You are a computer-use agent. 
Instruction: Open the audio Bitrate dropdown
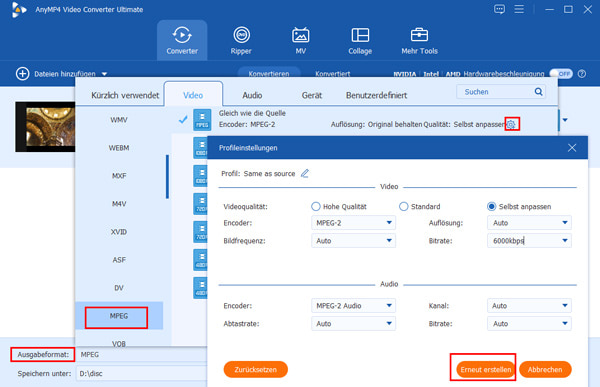pos(529,324)
